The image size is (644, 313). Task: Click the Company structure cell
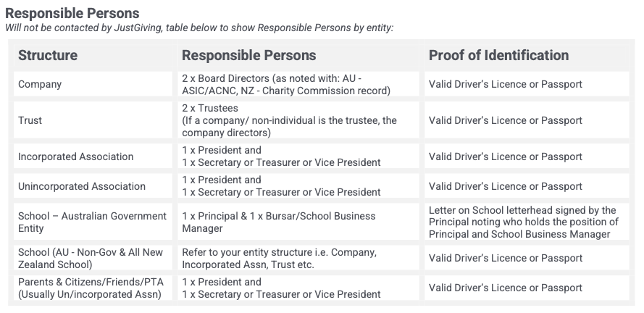pyautogui.click(x=93, y=84)
